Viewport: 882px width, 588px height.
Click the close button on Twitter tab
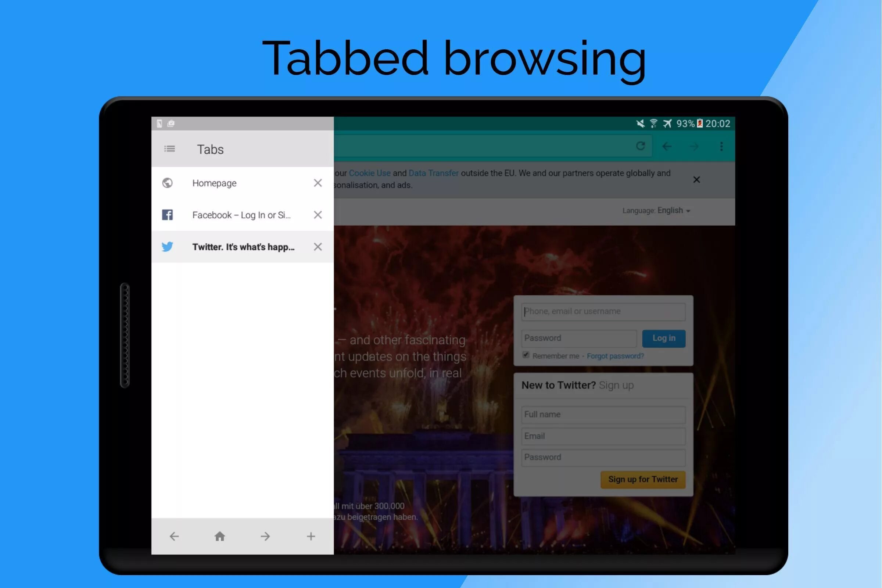tap(318, 246)
